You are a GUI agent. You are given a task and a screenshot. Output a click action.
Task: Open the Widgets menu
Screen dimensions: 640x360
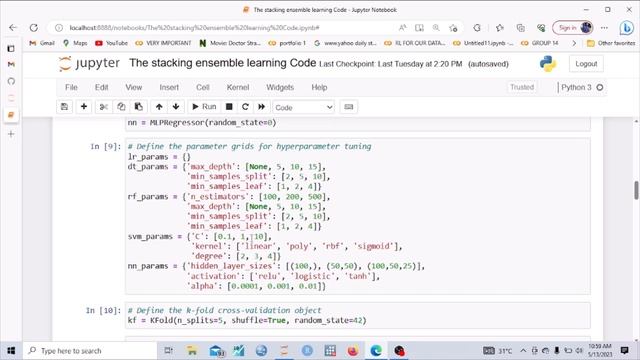point(280,87)
